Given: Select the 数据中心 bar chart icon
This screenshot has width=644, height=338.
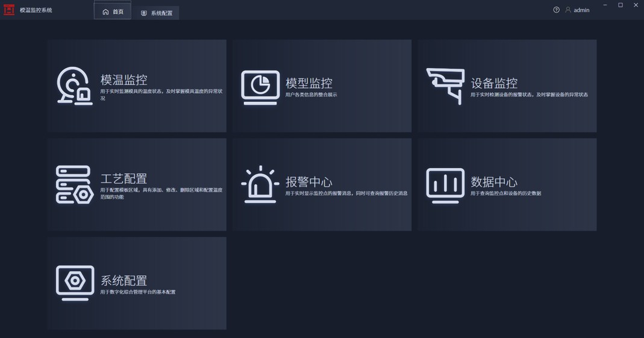Looking at the screenshot, I should [445, 186].
